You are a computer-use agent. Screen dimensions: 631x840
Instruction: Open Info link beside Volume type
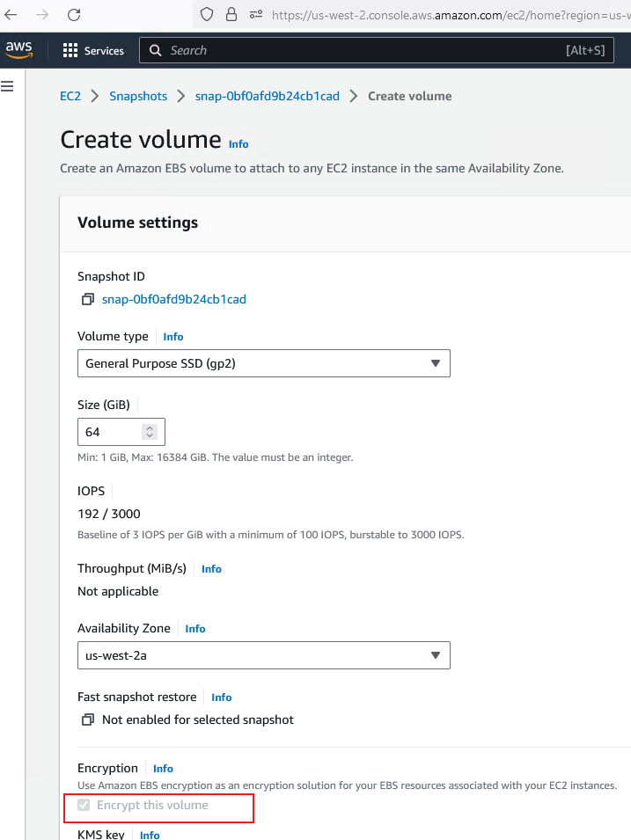coord(173,337)
